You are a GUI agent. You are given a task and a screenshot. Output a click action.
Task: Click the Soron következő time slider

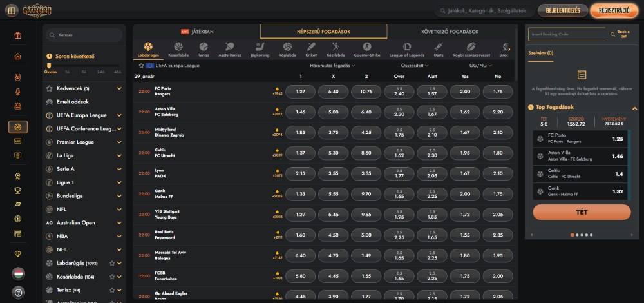pyautogui.click(x=82, y=66)
